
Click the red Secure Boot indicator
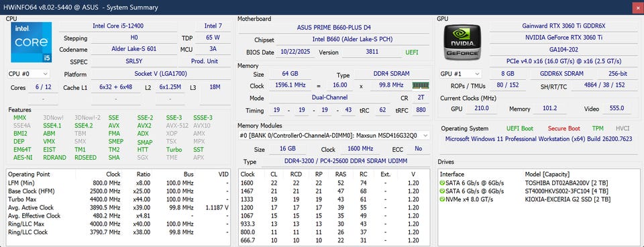[564, 129]
